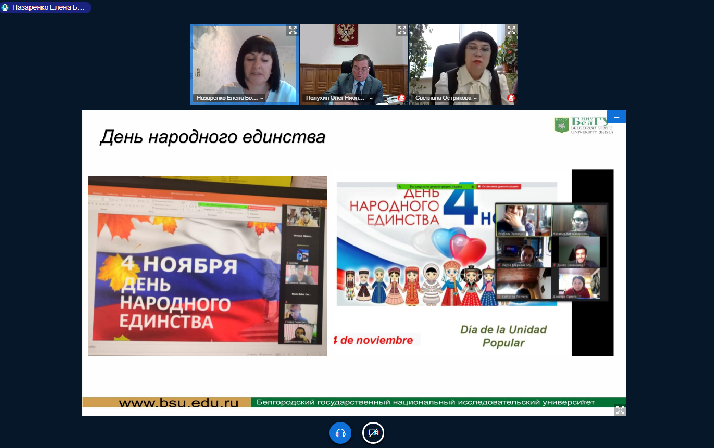Viewport: 714px width, 448px height.
Task: Make the presentation fullscreen from its bottom corner
Action: [x=619, y=410]
